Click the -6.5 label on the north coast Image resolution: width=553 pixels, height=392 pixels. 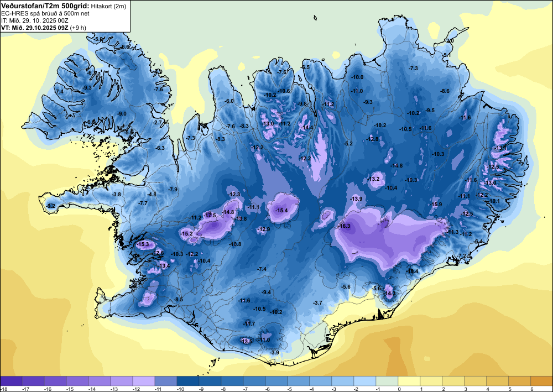click(305, 67)
